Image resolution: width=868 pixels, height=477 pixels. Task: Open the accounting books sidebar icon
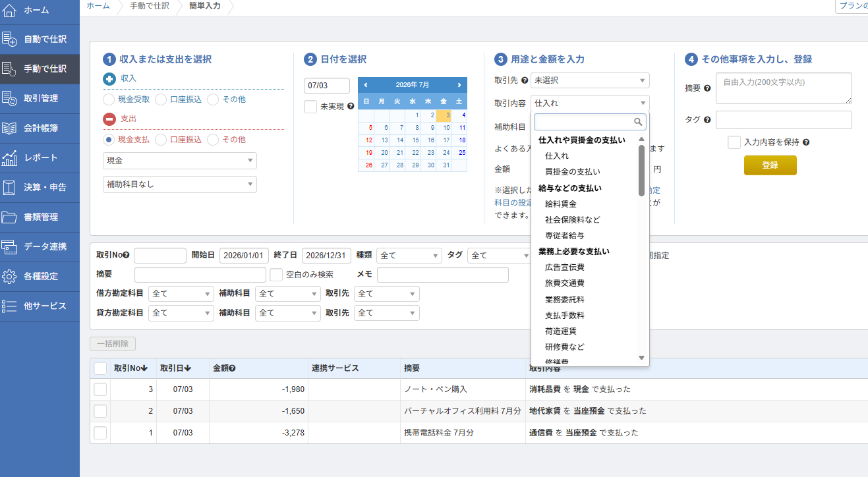9,128
